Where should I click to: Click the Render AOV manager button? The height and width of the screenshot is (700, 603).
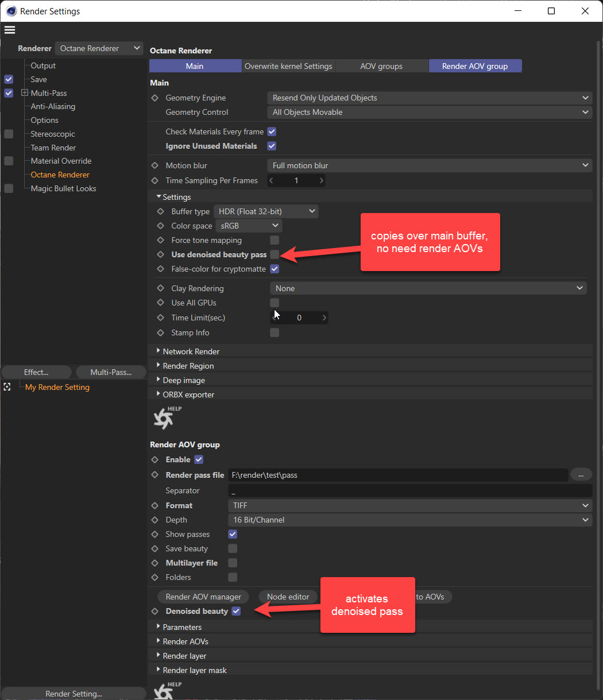tap(203, 597)
